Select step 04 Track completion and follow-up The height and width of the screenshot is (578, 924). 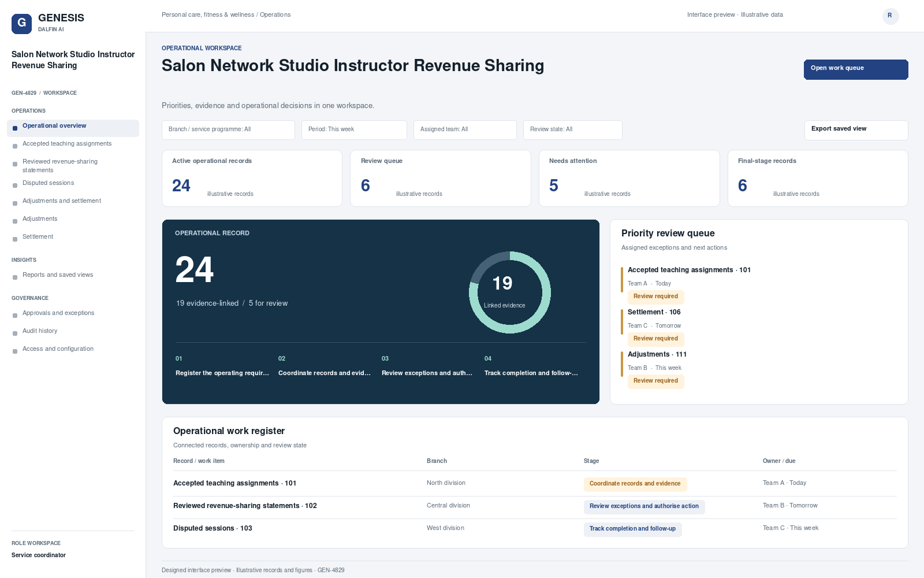point(531,366)
